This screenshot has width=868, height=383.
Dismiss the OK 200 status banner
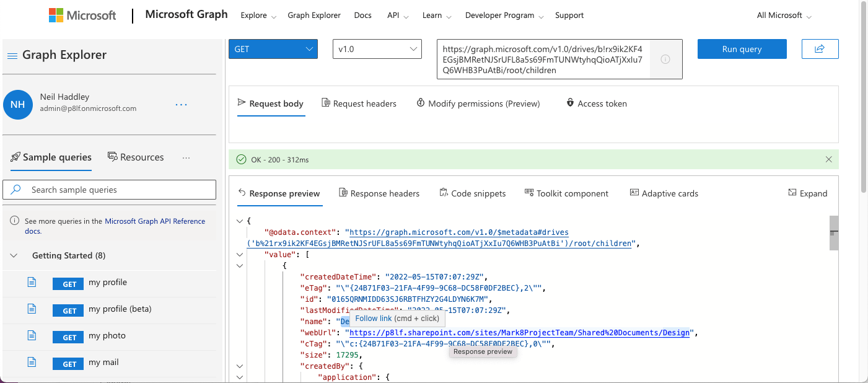point(828,159)
